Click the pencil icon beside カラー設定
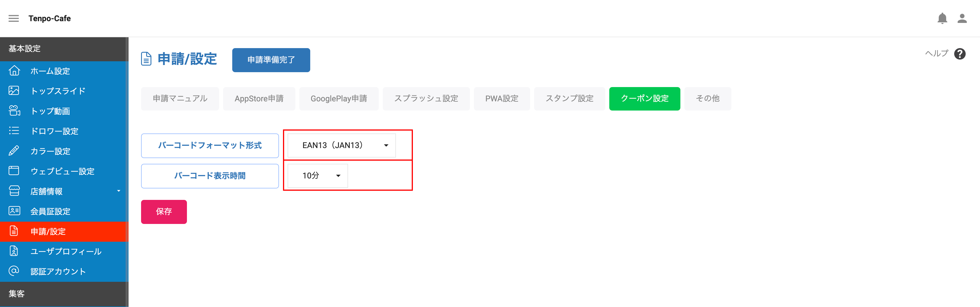 point(14,151)
